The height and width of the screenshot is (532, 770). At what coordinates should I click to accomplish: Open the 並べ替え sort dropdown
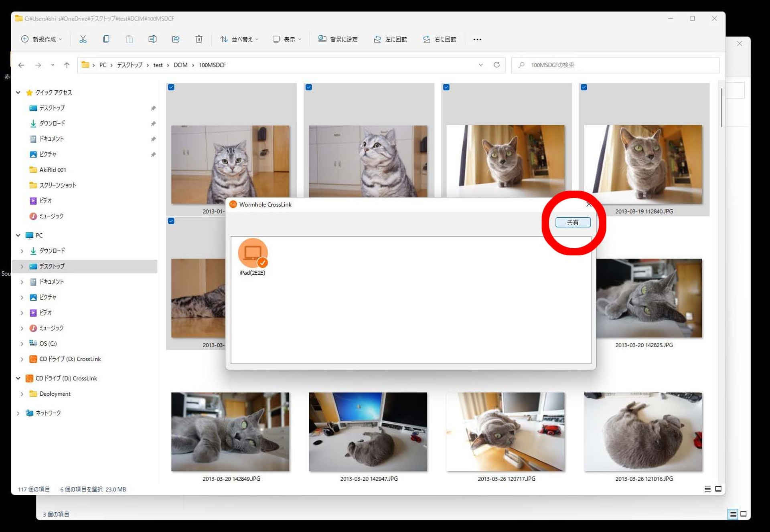pyautogui.click(x=239, y=39)
